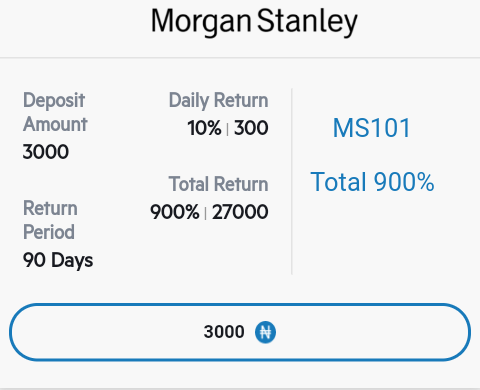The width and height of the screenshot is (480, 390).
Task: Click the blue Total 900% text
Action: click(x=372, y=182)
